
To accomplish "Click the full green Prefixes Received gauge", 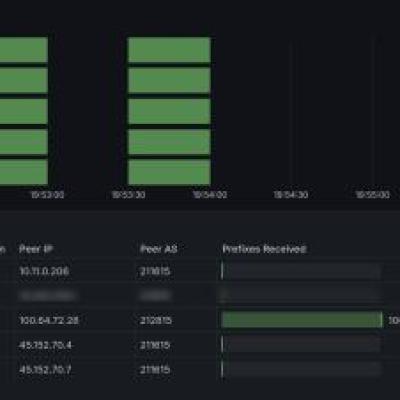I will (x=302, y=320).
